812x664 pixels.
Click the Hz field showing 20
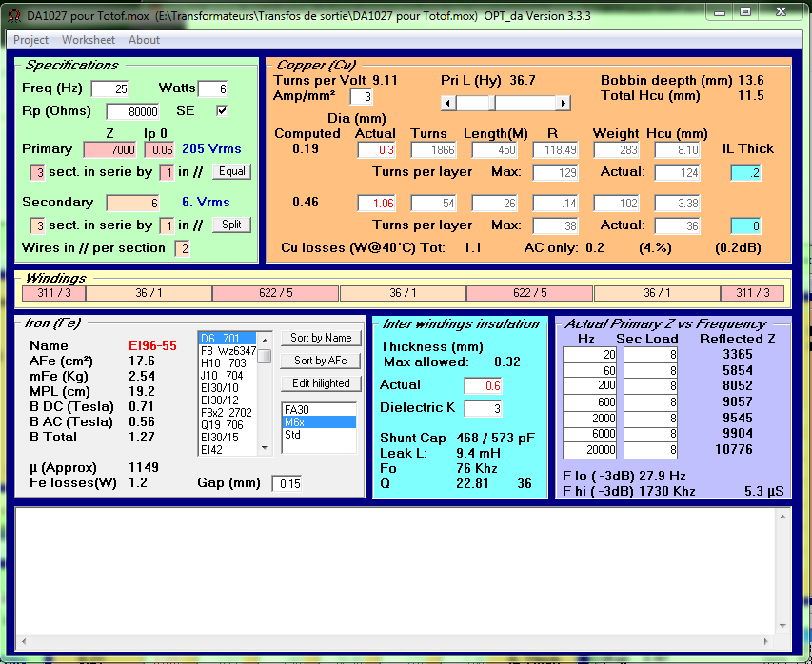tap(590, 355)
